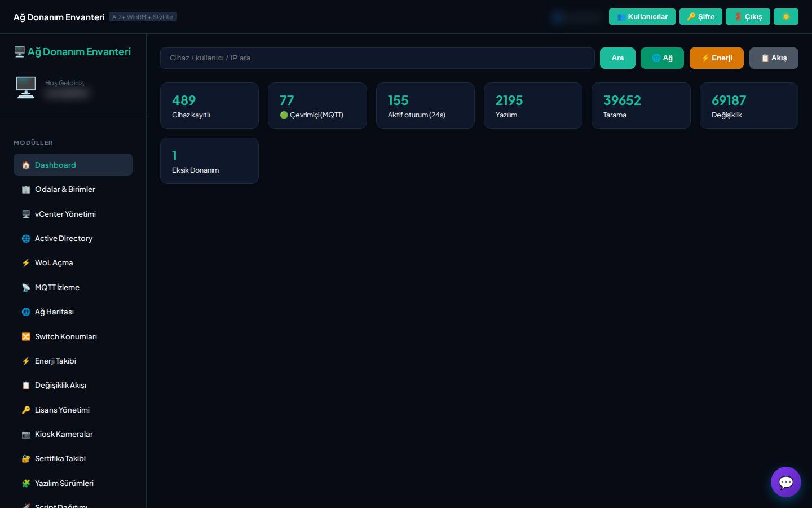Image resolution: width=812 pixels, height=508 pixels.
Task: Focus the Cihaz / kullanıcı / IP search field
Action: pyautogui.click(x=377, y=58)
